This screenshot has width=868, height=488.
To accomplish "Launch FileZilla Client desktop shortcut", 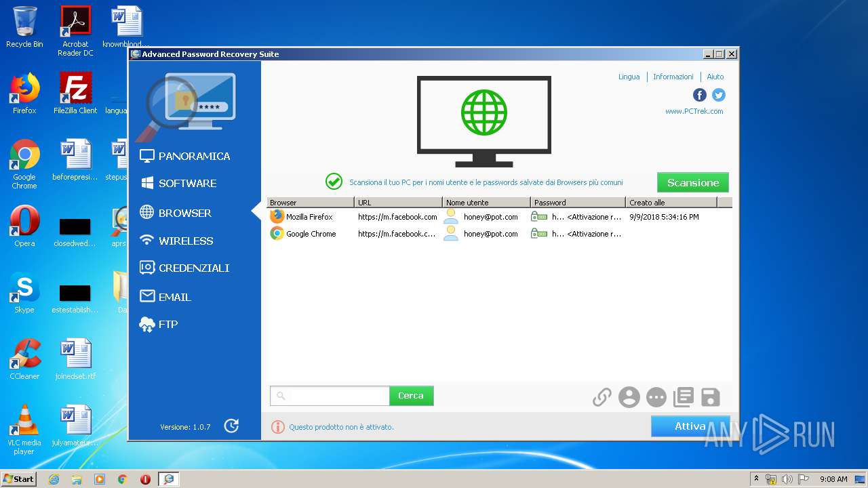I will click(x=75, y=94).
